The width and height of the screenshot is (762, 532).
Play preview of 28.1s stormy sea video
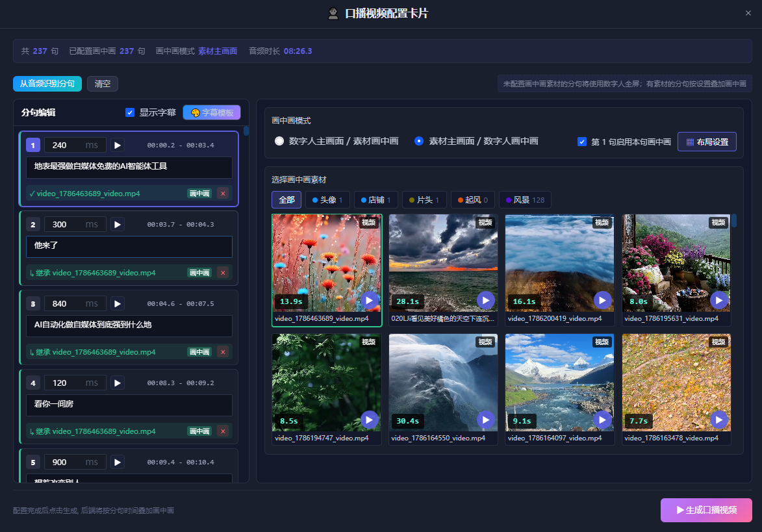(x=485, y=300)
